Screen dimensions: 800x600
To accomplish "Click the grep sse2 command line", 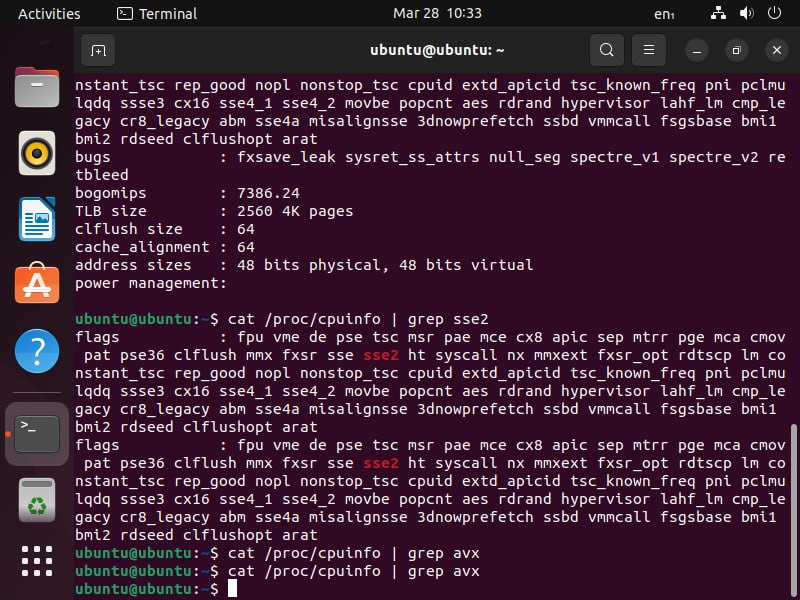I will [282, 319].
